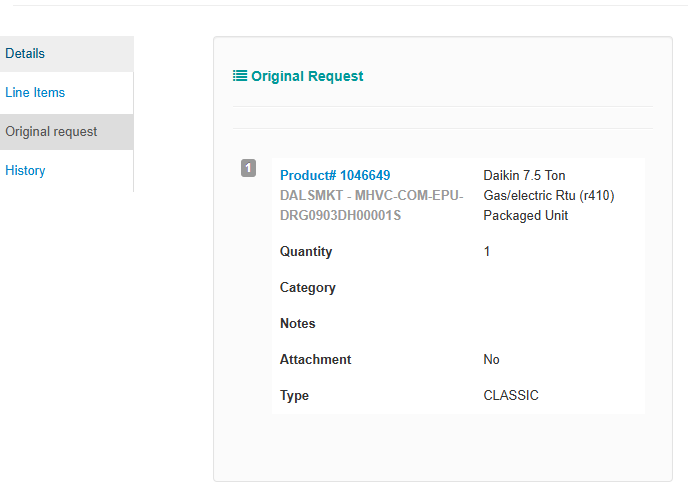Click the Daikin 7.5 Ton product description

point(548,195)
